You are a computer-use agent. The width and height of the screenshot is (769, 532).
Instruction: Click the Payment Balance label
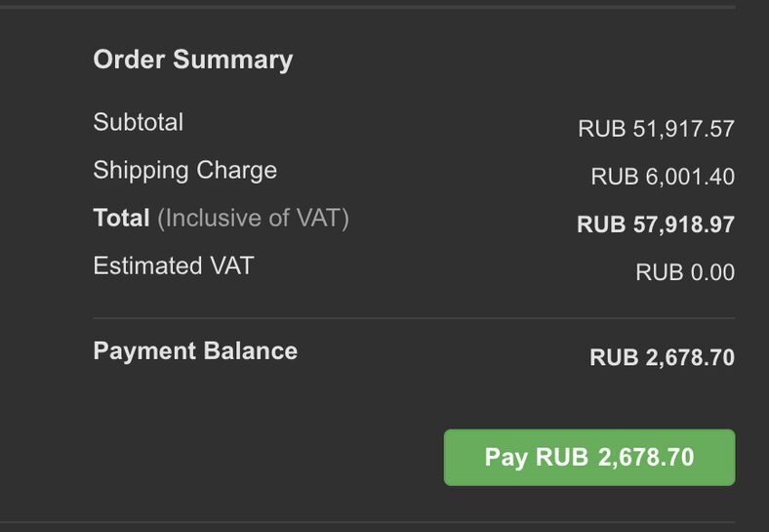tap(195, 350)
